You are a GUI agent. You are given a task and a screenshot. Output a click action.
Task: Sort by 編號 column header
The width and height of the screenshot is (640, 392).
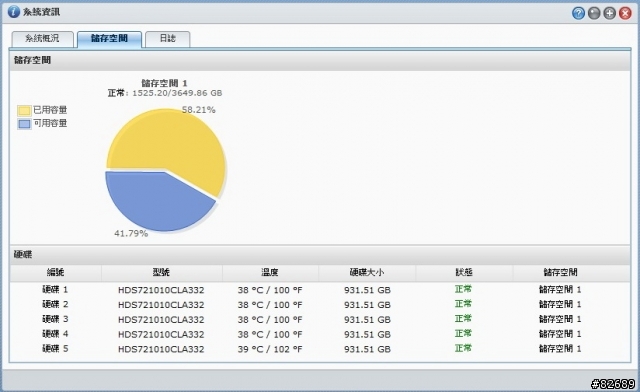[56, 272]
